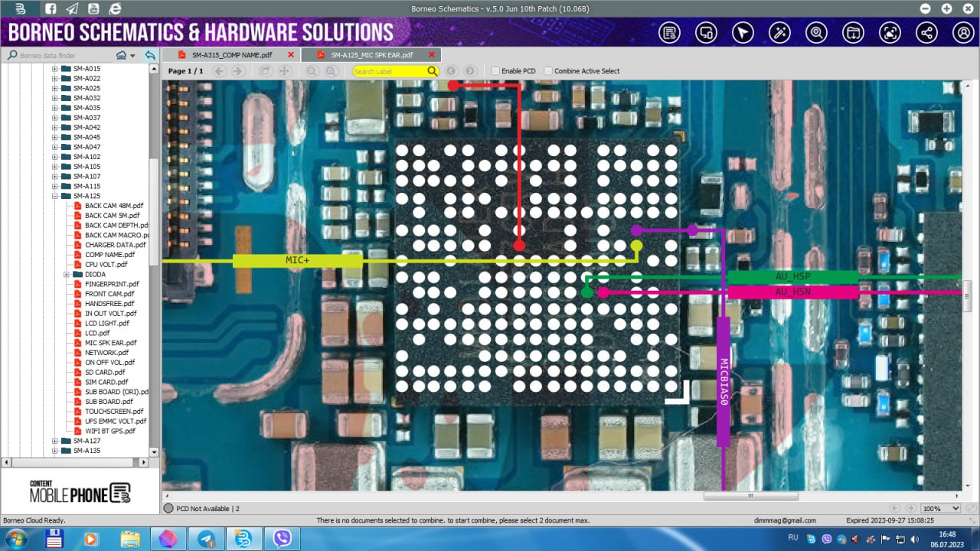Image resolution: width=980 pixels, height=551 pixels.
Task: Switch to SM-A315_COMP NAME.pdf tab
Action: click(x=231, y=55)
